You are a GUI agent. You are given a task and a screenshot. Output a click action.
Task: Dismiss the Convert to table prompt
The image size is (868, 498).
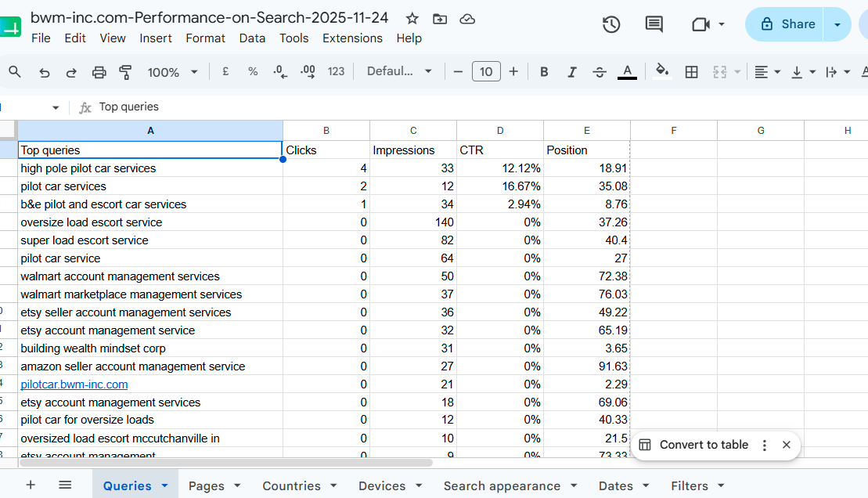[786, 445]
